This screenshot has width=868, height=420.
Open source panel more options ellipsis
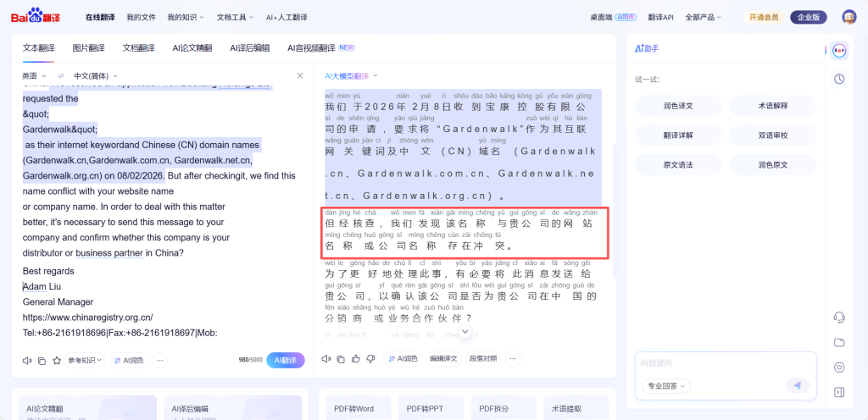coord(159,361)
